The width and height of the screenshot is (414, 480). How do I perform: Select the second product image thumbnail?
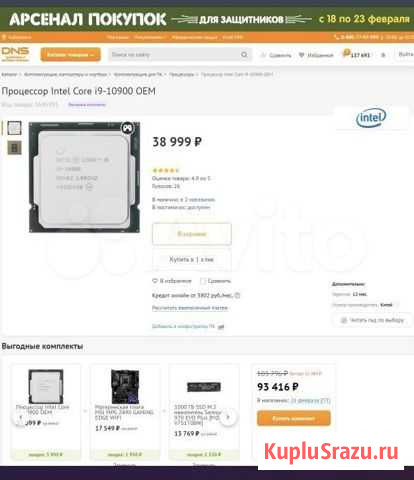(x=14, y=148)
